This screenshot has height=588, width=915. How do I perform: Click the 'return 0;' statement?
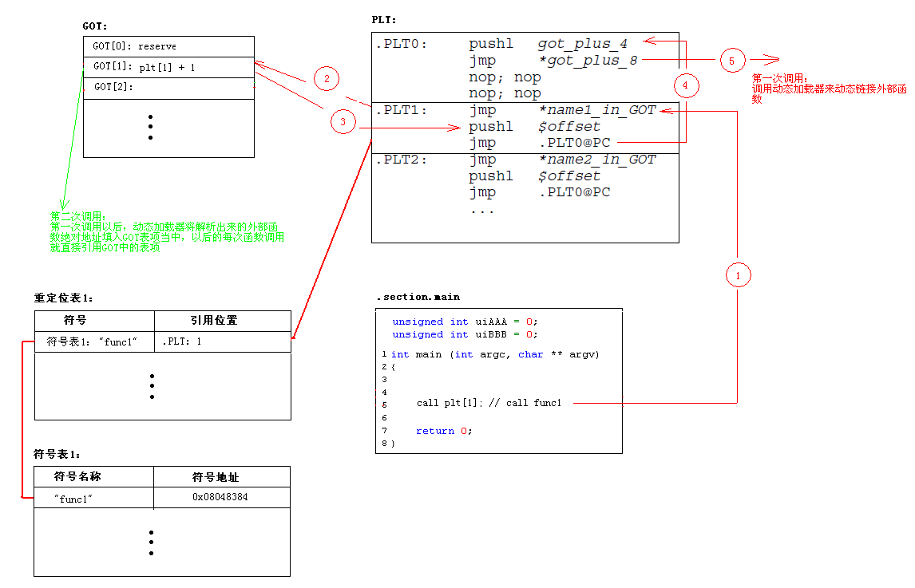pyautogui.click(x=444, y=431)
